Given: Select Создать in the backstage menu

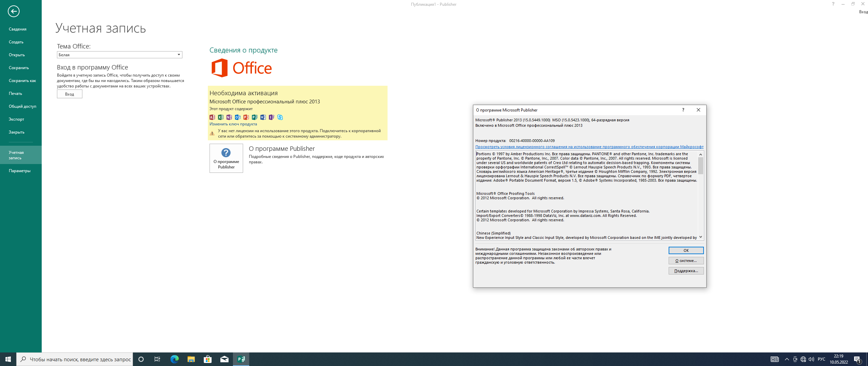Looking at the screenshot, I should point(21,42).
